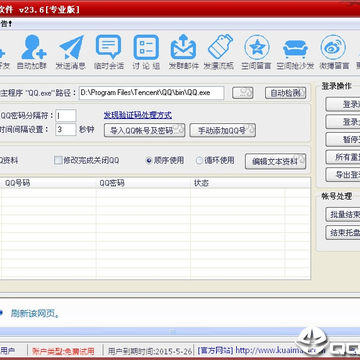Viewport: 360px width, 360px height.
Task: Select the 循环使用 radio option
Action: [x=199, y=161]
